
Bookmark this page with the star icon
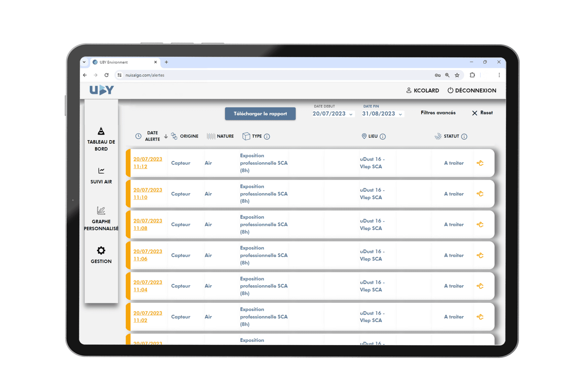coord(457,75)
